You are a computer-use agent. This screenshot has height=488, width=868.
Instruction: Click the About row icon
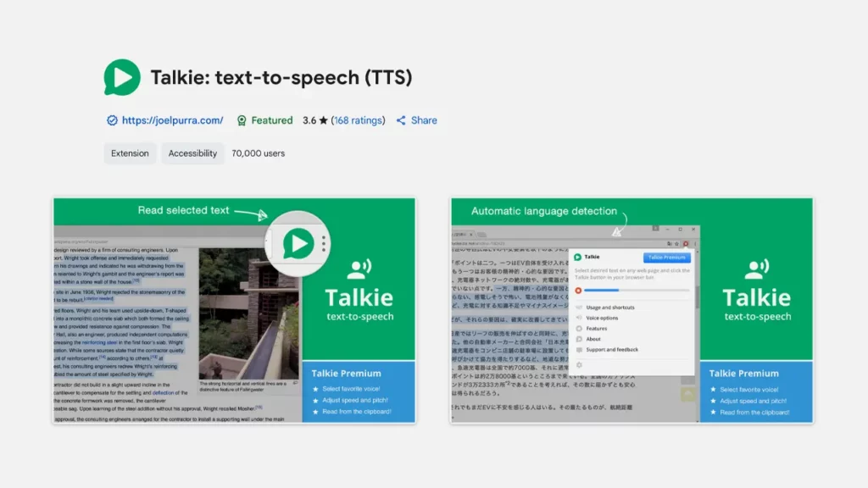point(579,339)
